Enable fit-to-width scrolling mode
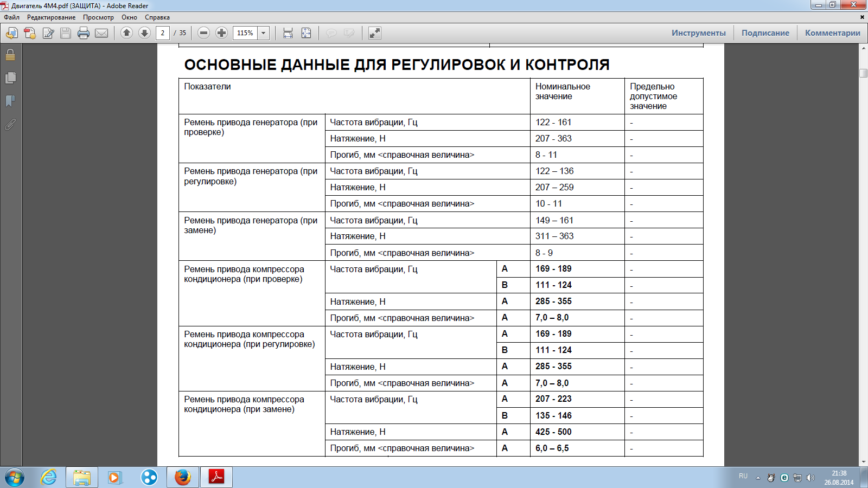 (x=288, y=33)
